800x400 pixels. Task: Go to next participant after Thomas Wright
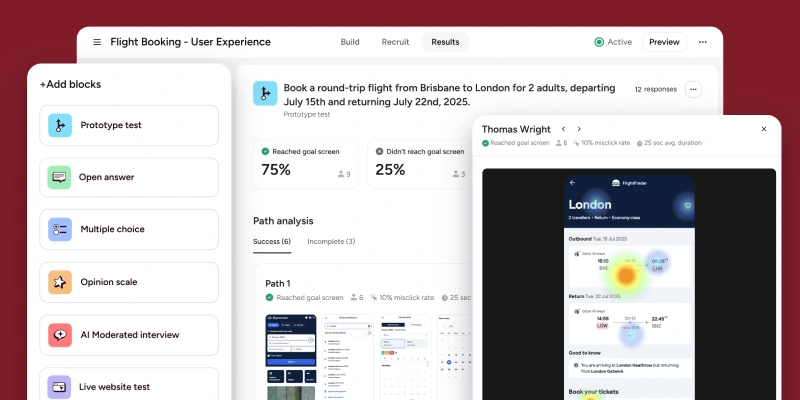pyautogui.click(x=579, y=129)
